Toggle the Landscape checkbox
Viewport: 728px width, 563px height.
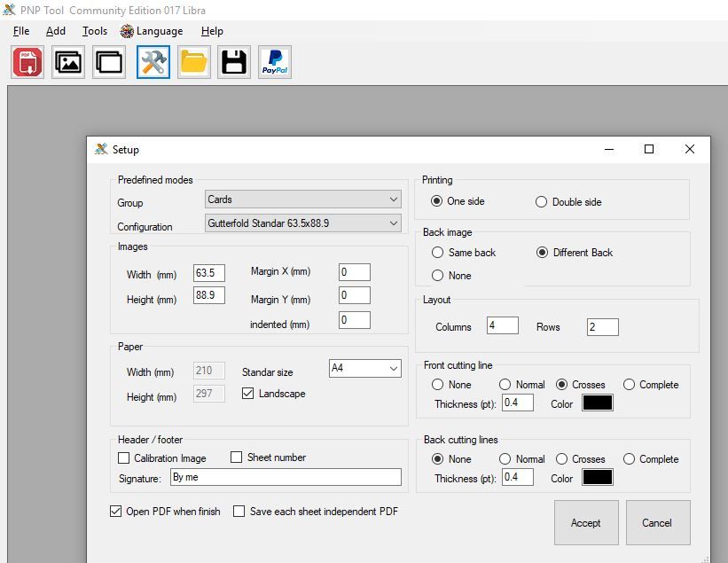[x=248, y=393]
